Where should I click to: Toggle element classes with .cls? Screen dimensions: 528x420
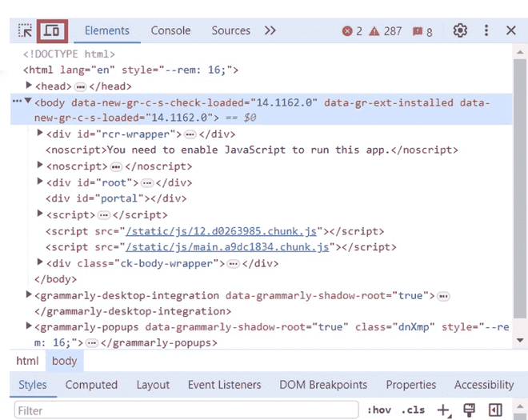pos(413,410)
